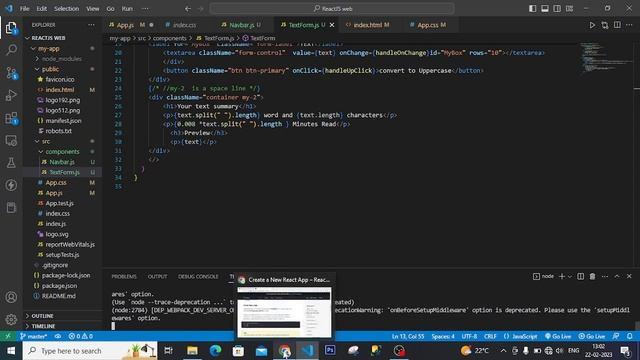Viewport: 640px width, 360px height.
Task: Open the File menu
Action: (24, 9)
